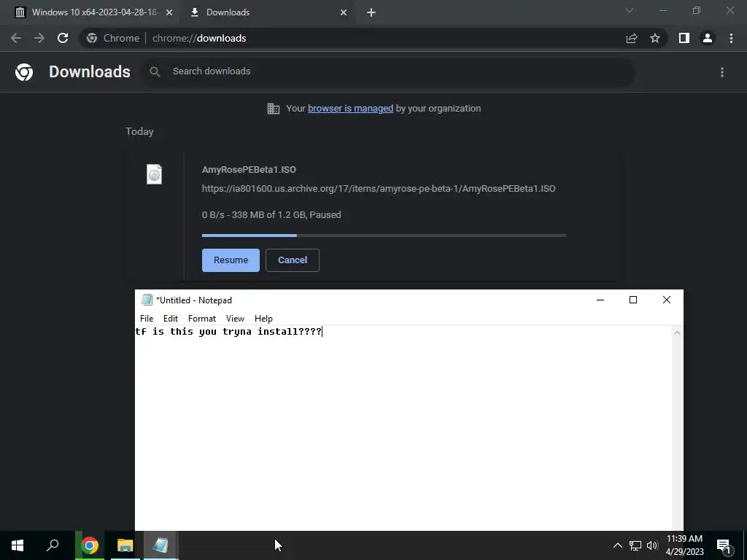
Task: Click the Notepad taskbar icon
Action: (x=160, y=545)
